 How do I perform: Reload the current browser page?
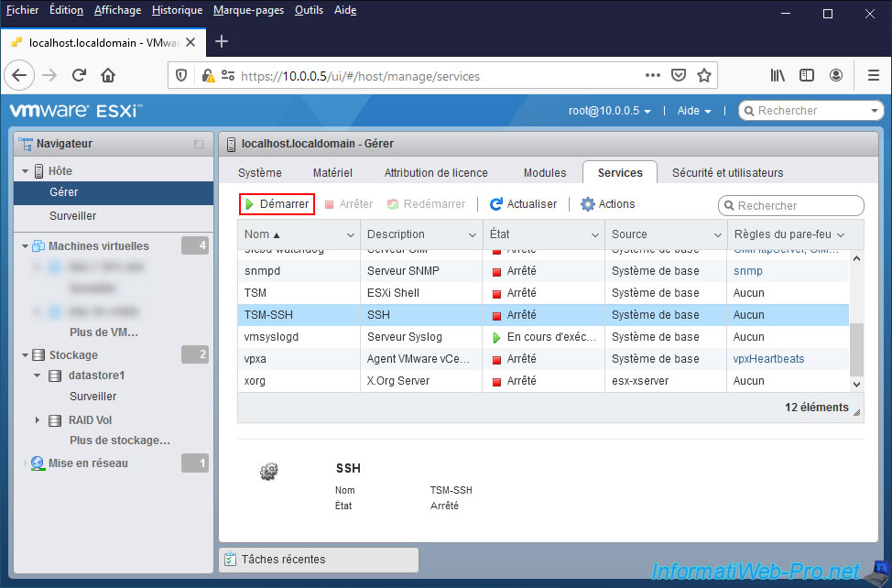pos(79,75)
